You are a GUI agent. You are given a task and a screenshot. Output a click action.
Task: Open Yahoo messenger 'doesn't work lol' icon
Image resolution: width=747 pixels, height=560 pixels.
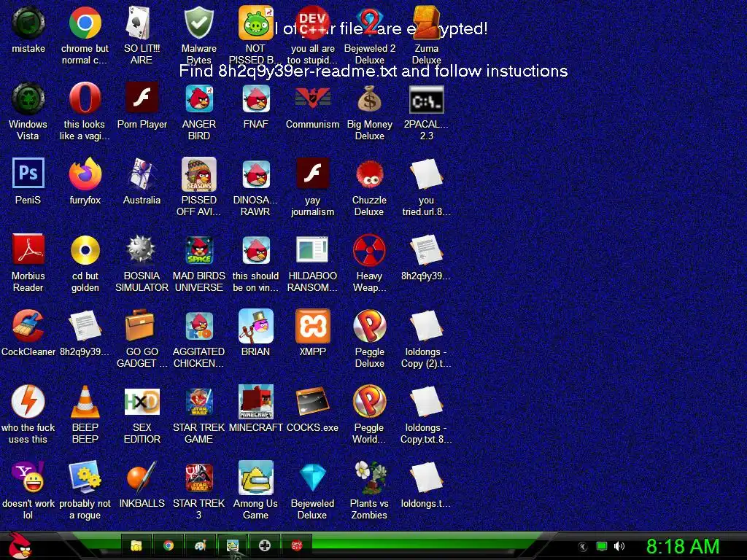click(28, 477)
